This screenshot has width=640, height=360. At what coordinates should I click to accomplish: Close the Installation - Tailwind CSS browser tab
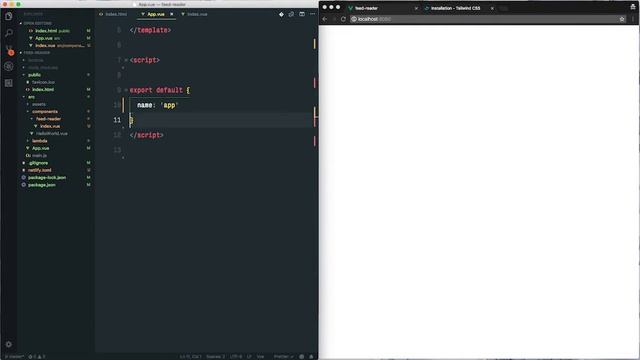pos(492,8)
